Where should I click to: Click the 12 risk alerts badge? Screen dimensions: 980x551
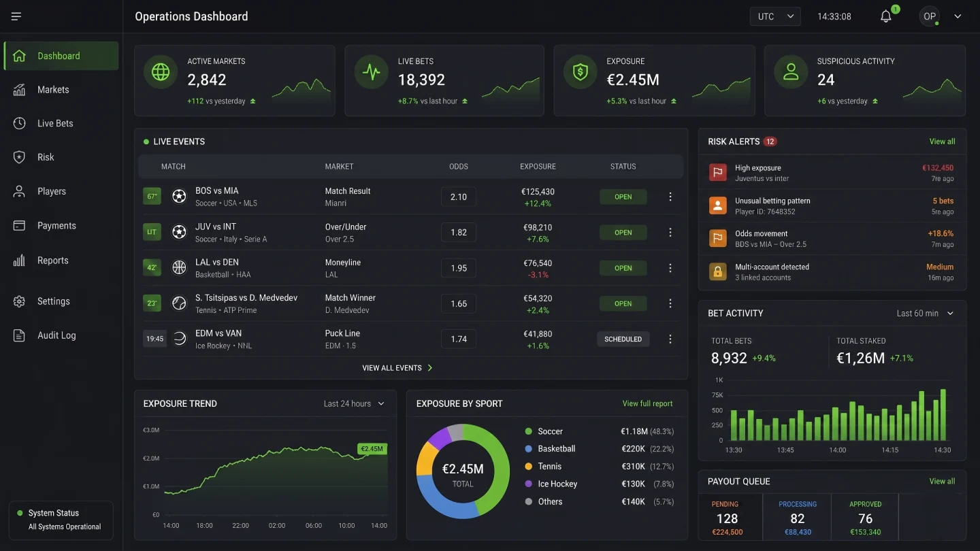pos(770,141)
